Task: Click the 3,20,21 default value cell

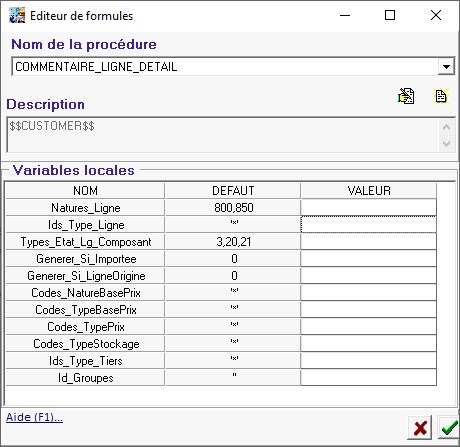Action: pos(233,242)
